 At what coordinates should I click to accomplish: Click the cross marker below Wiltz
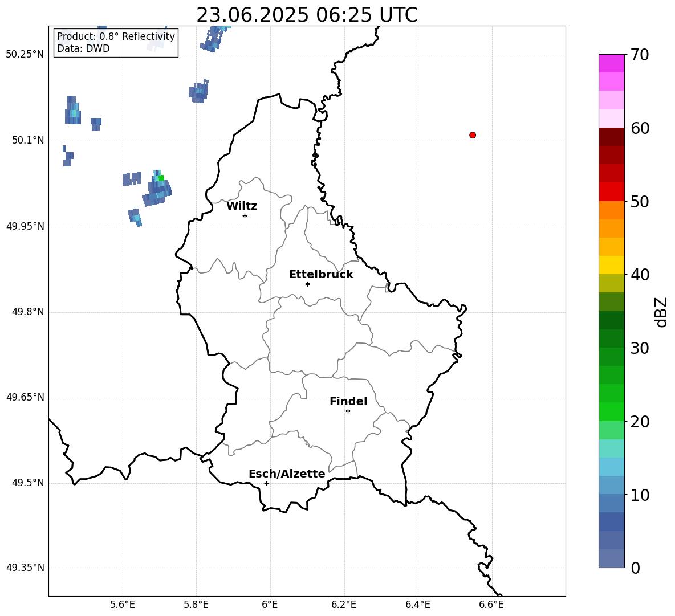[x=245, y=215]
